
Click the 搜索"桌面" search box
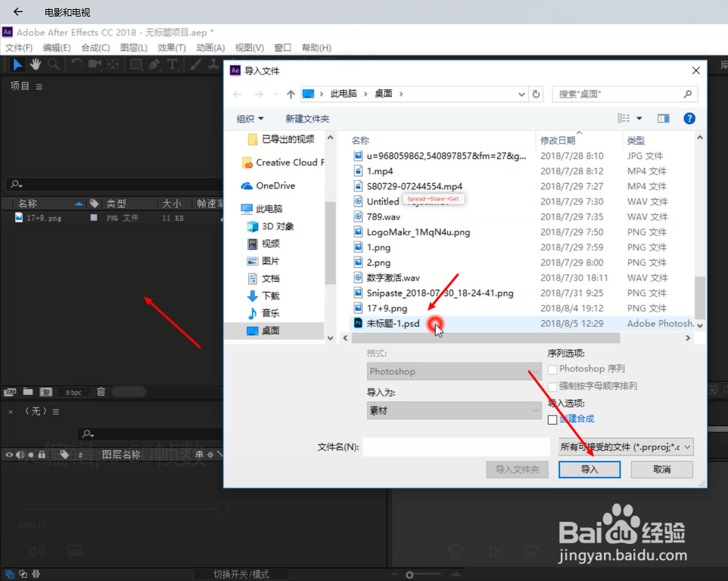(x=624, y=95)
